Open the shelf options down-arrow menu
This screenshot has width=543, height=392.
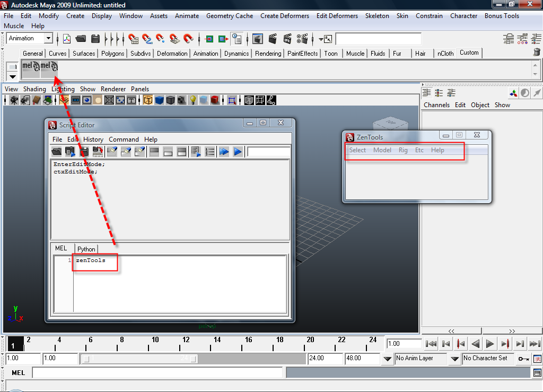[x=13, y=76]
